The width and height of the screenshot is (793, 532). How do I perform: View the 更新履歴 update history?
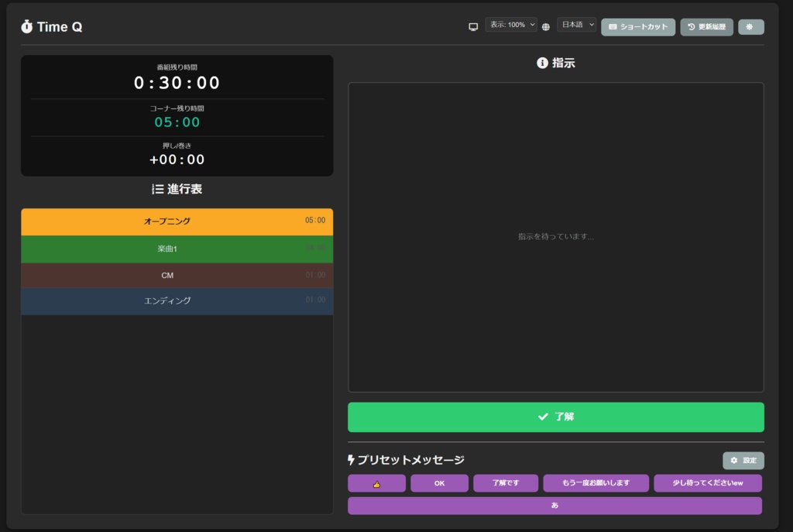(706, 26)
